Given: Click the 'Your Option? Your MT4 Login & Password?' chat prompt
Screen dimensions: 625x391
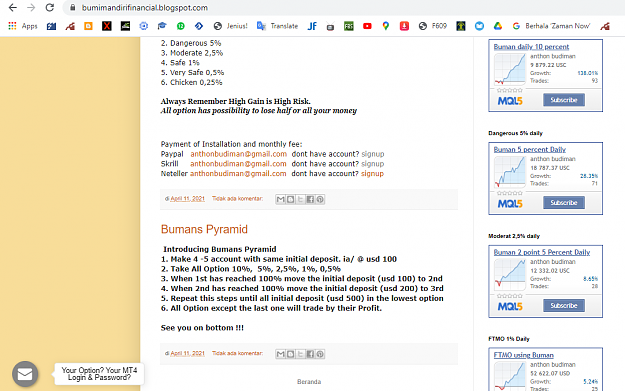Looking at the screenshot, I should 99,374.
